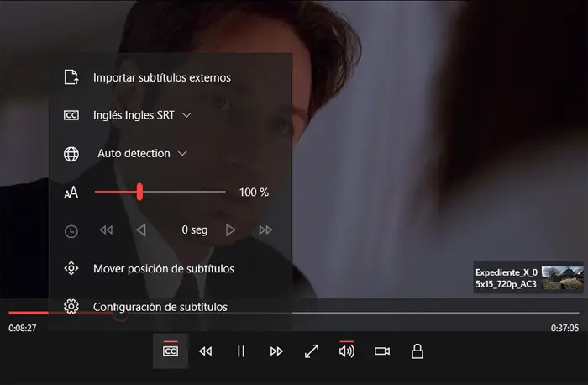Screen dimensions: 588x385
Task: Click the subtitle font size AA icon
Action: coord(71,192)
